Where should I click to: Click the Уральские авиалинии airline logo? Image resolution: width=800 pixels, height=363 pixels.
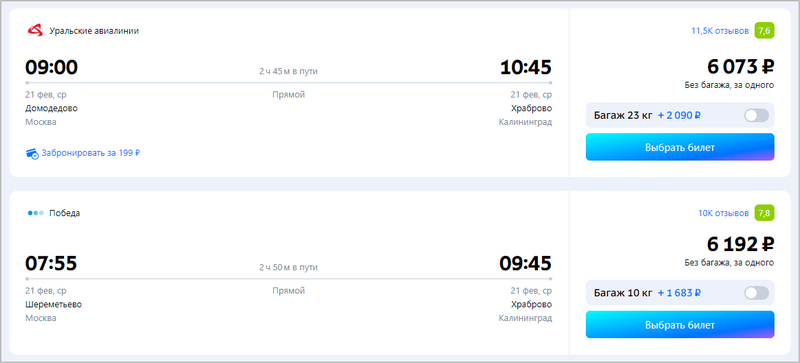click(x=35, y=31)
